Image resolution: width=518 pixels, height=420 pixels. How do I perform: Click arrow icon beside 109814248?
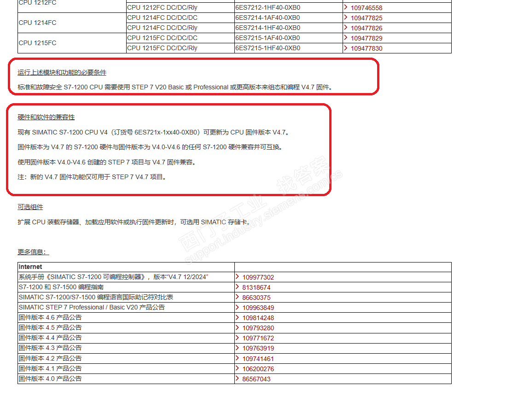(237, 317)
